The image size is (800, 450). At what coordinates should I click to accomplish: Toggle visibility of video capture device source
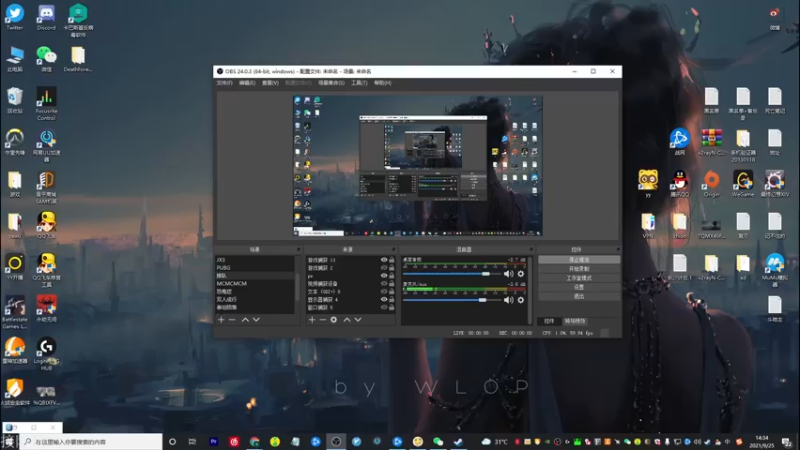(x=384, y=284)
